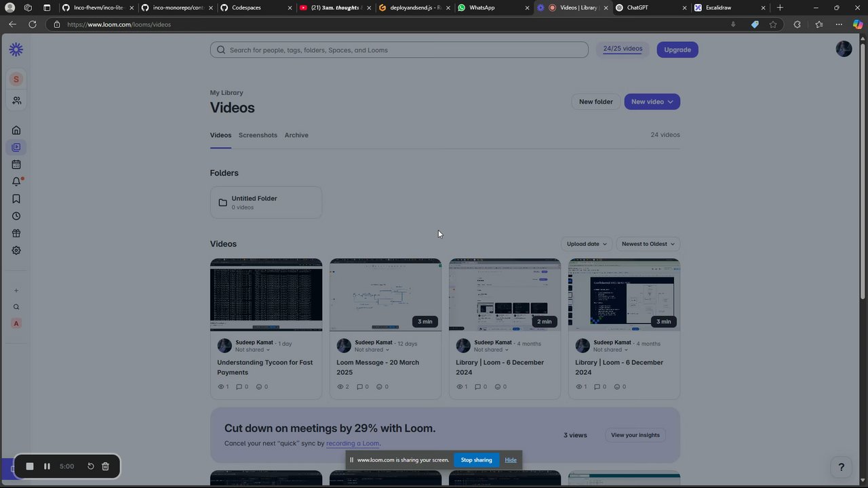Viewport: 868px width, 488px height.
Task: Close the Codespaces browser tab
Action: [x=290, y=7]
